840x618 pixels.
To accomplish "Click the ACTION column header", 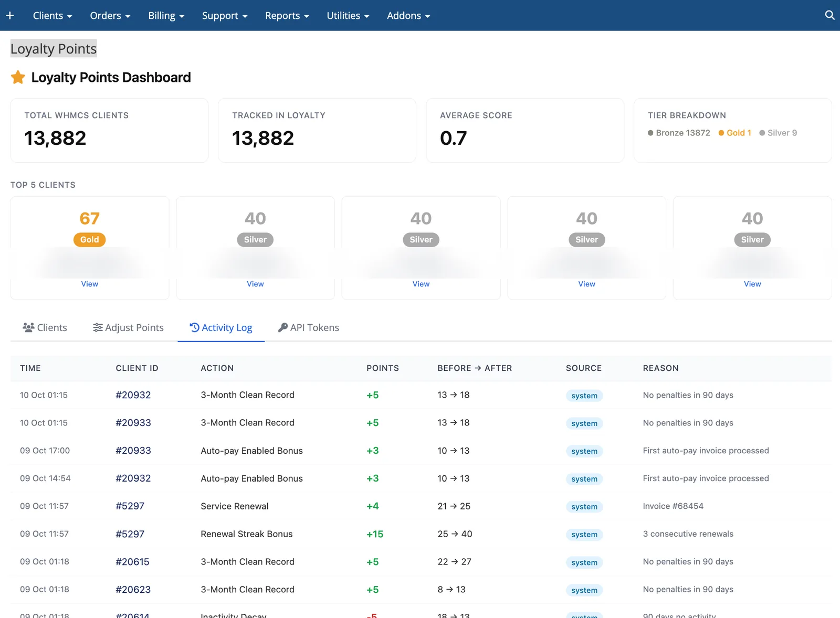I will coord(217,368).
